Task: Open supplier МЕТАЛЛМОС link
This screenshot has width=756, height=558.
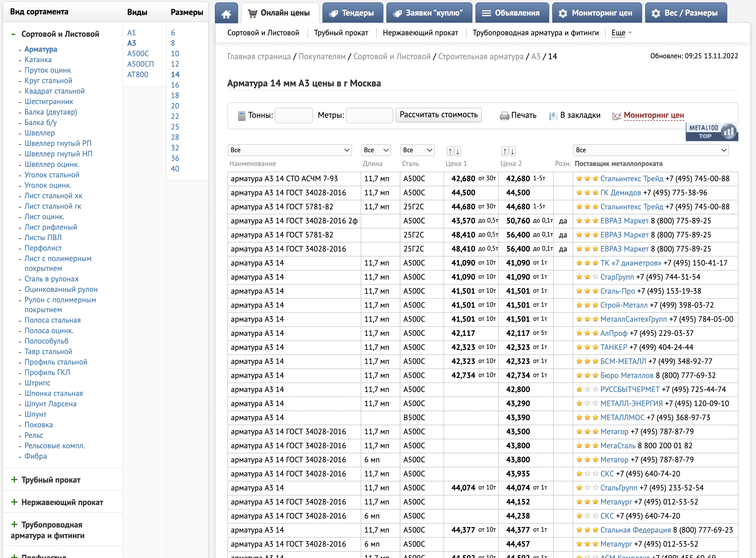Action: click(622, 417)
